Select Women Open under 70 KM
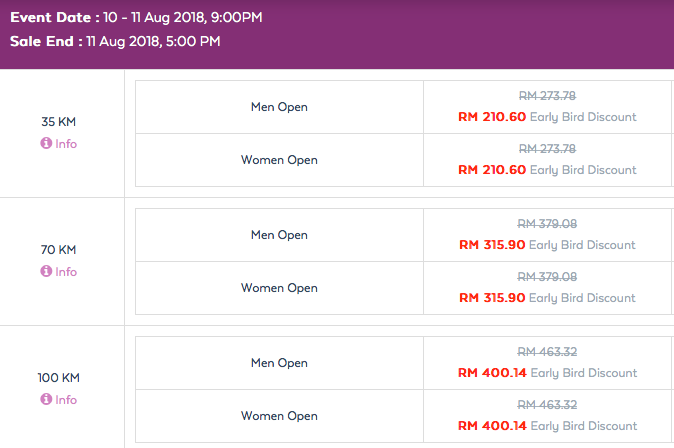 tap(279, 288)
